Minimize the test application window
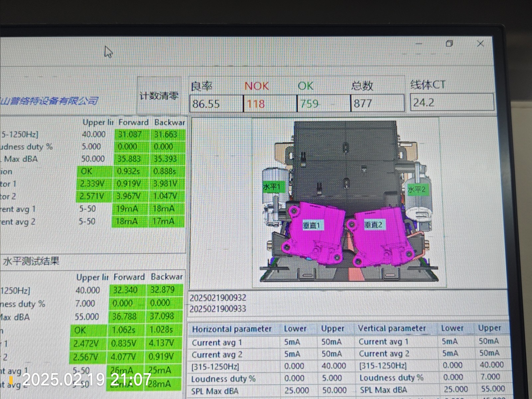 (x=419, y=44)
